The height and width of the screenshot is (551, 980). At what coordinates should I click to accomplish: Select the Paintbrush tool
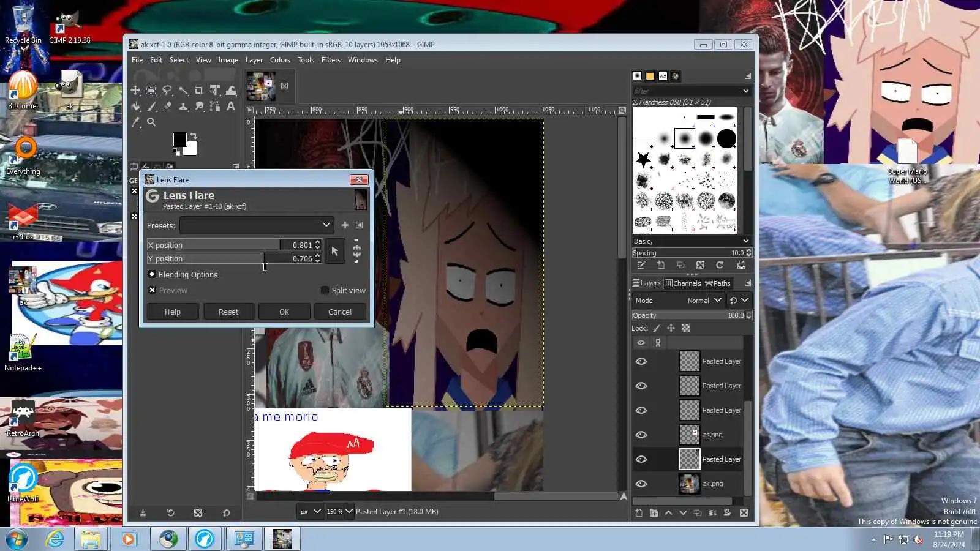(x=151, y=107)
